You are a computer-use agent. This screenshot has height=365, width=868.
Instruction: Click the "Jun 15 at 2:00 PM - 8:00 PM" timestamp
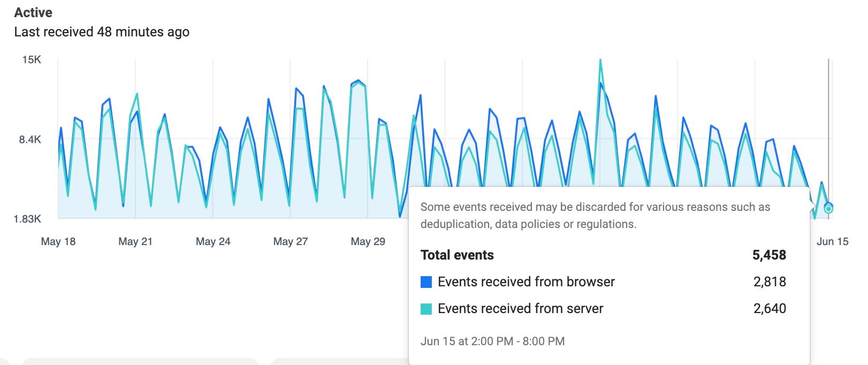492,341
